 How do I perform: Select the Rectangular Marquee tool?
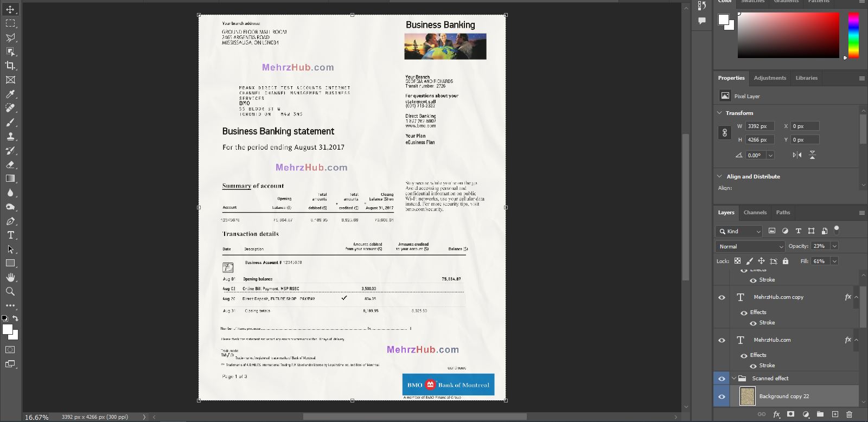10,23
